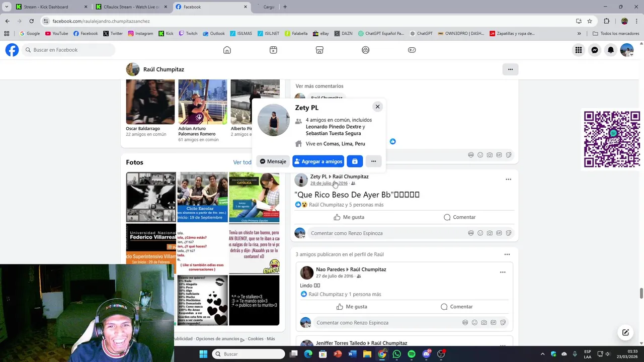The image size is (644, 362).
Task: Click the taskbar Buscar search box
Action: pos(249,354)
